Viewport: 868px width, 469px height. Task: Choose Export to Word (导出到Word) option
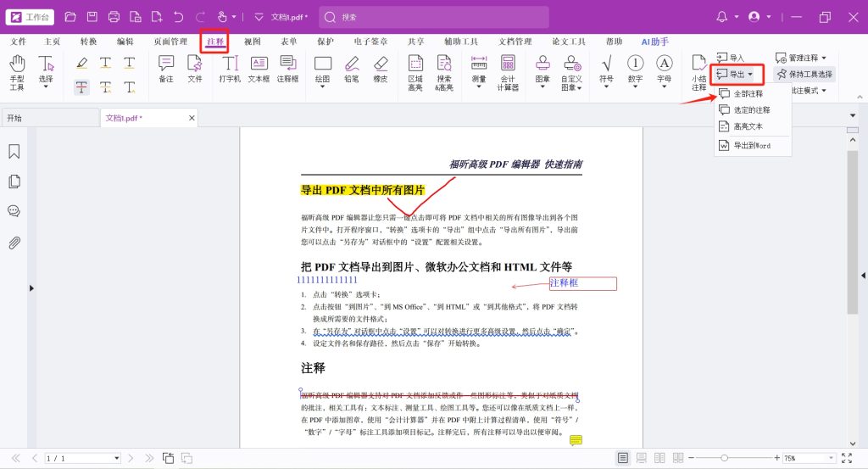(x=753, y=145)
